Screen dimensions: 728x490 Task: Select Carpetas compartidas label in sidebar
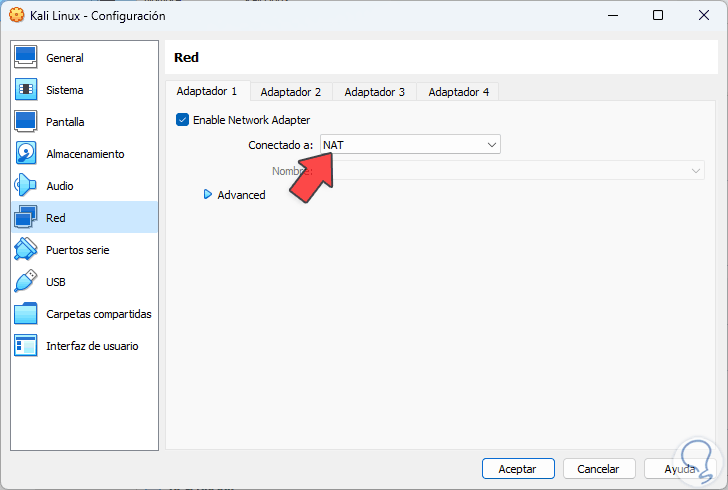coord(99,314)
